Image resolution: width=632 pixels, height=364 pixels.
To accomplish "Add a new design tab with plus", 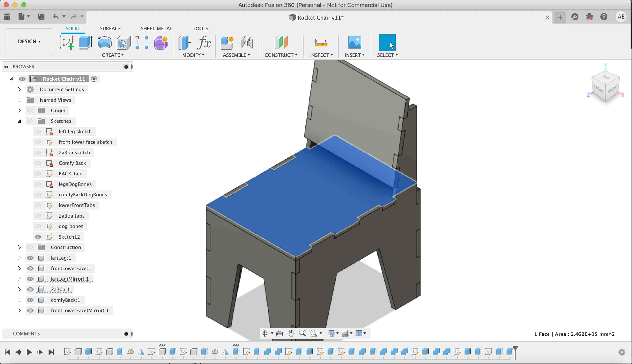I will [560, 17].
